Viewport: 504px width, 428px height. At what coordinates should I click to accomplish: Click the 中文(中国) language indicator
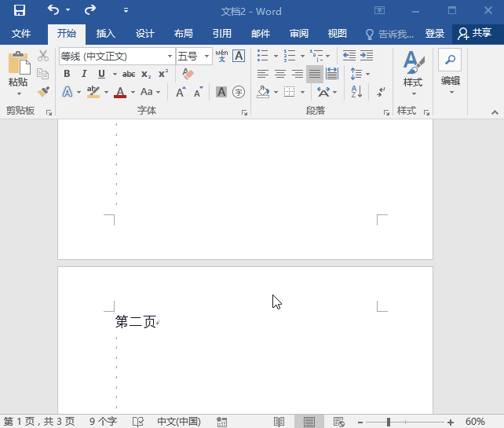click(179, 422)
